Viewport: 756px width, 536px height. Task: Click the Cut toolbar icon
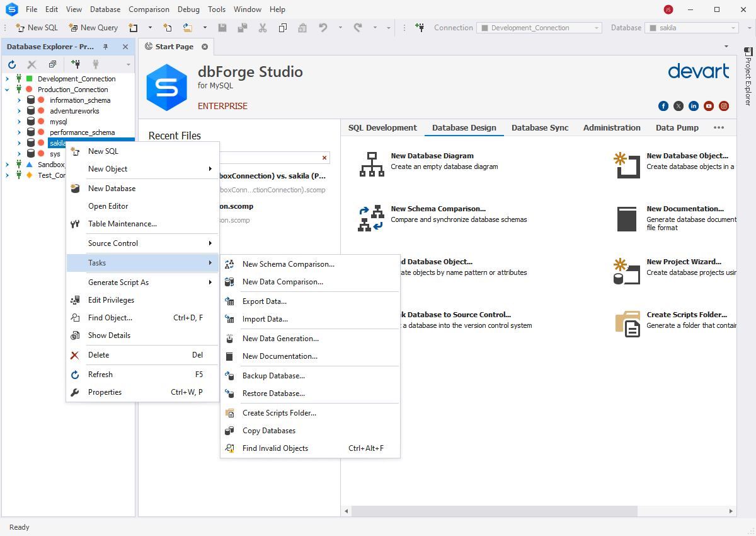point(262,27)
